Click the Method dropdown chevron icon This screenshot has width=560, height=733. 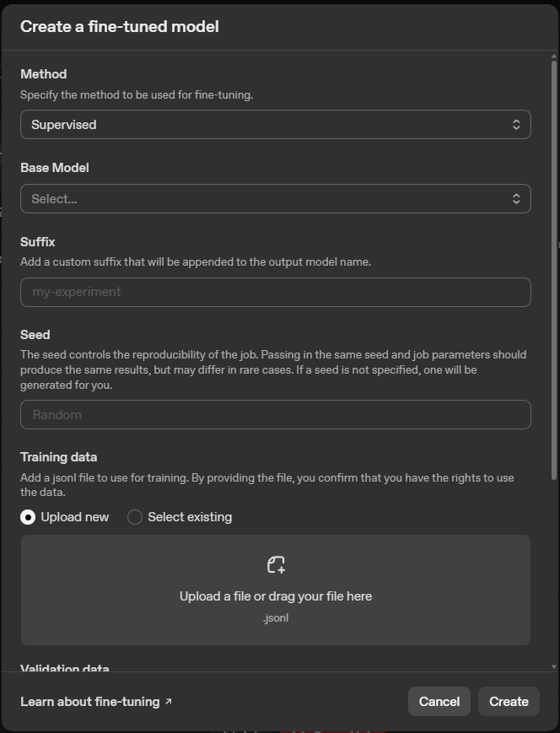coord(517,124)
